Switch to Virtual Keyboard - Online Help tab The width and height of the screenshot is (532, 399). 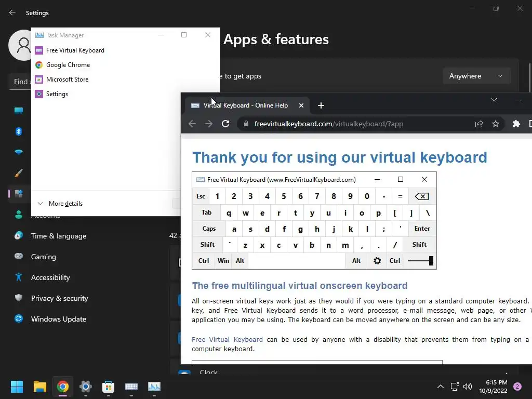245,105
